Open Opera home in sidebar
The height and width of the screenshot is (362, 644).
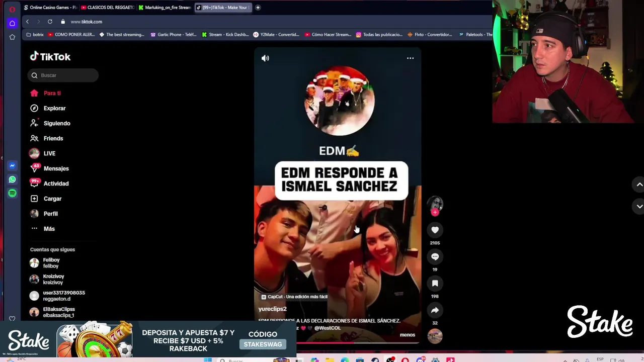[12, 23]
